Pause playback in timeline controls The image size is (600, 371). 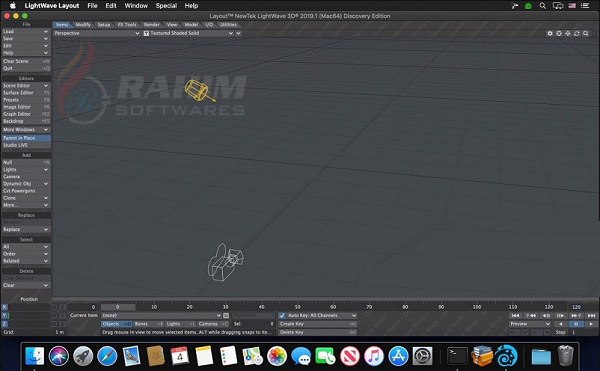(x=576, y=324)
